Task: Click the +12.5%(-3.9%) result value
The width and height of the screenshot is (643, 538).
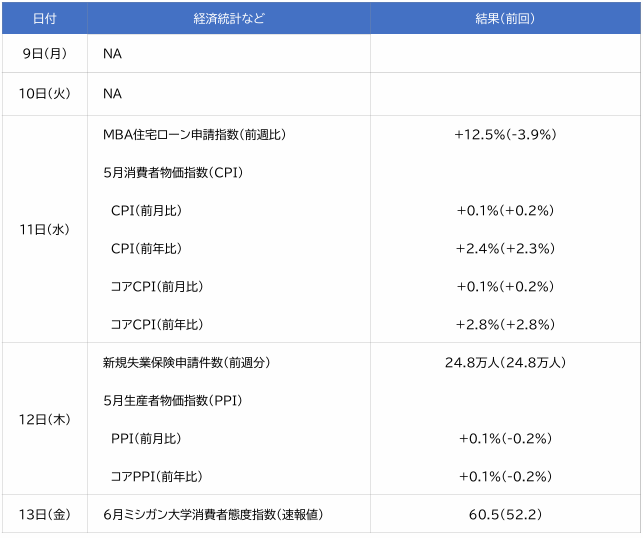Action: click(x=505, y=134)
